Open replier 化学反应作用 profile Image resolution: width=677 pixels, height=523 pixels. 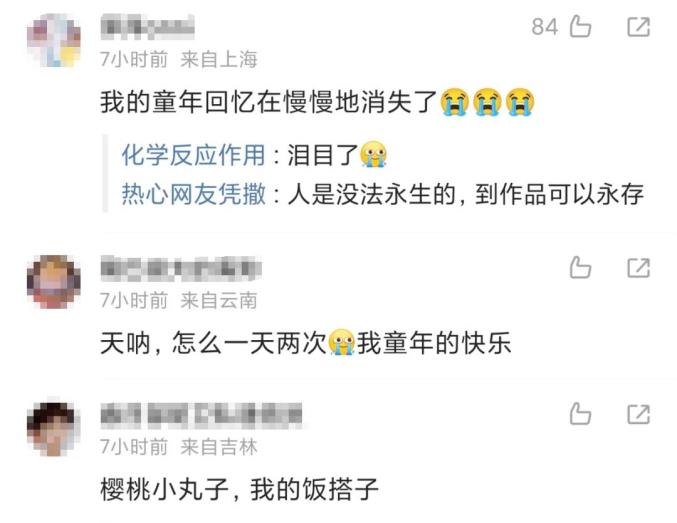click(x=193, y=155)
